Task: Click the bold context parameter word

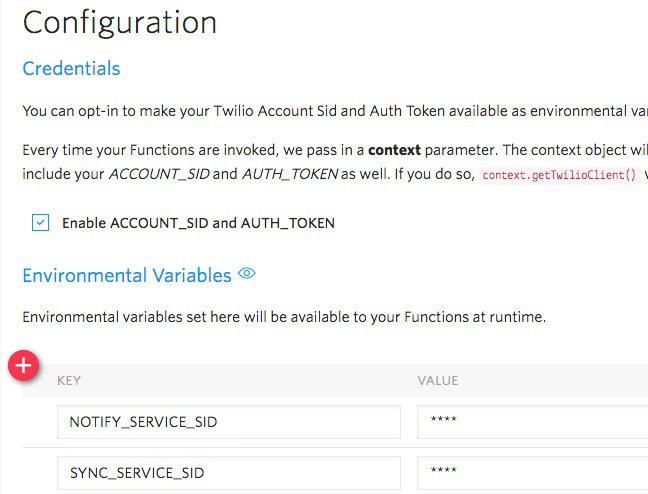Action: pyautogui.click(x=394, y=150)
